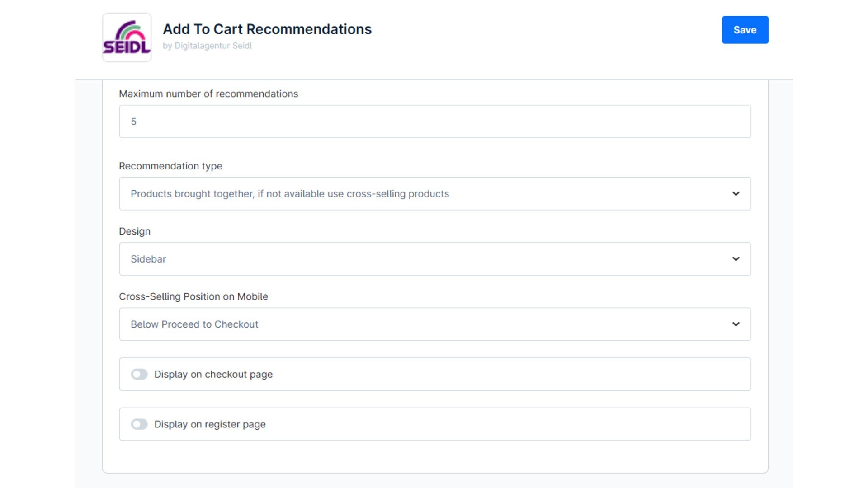Click the "Design" field label
The image size is (868, 488).
(135, 231)
